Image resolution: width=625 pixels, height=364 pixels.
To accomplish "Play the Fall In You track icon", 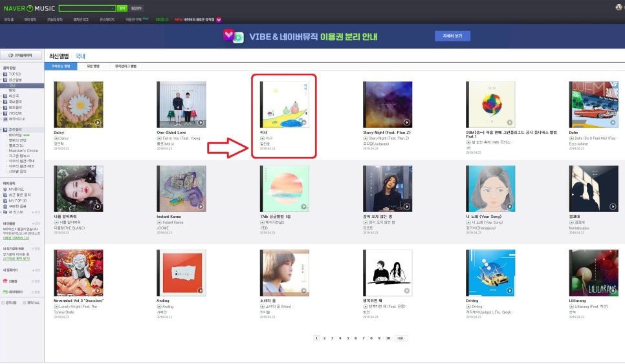I will (159, 138).
